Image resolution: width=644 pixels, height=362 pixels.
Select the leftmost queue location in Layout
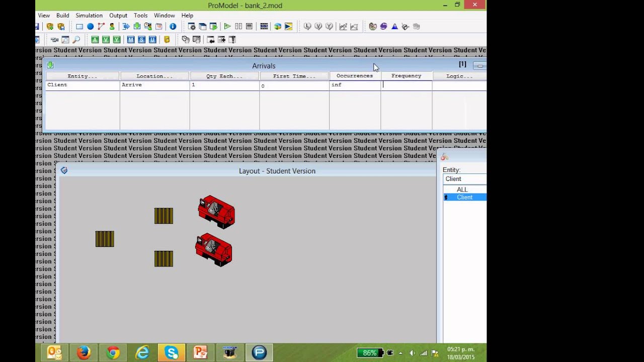tap(105, 239)
